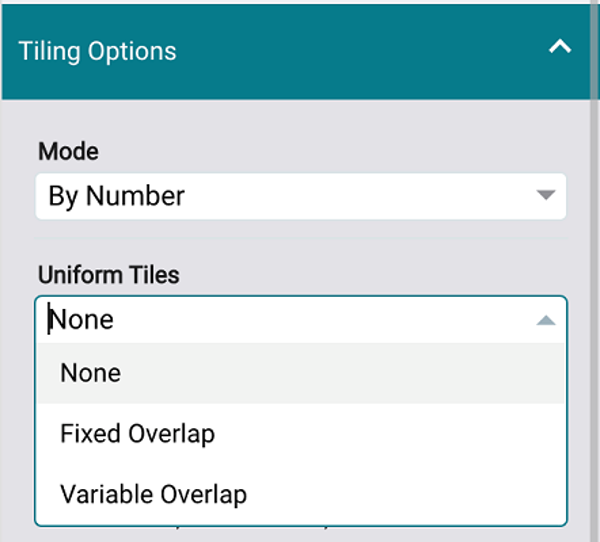Click the By Number text
This screenshot has height=542, width=600.
click(116, 196)
